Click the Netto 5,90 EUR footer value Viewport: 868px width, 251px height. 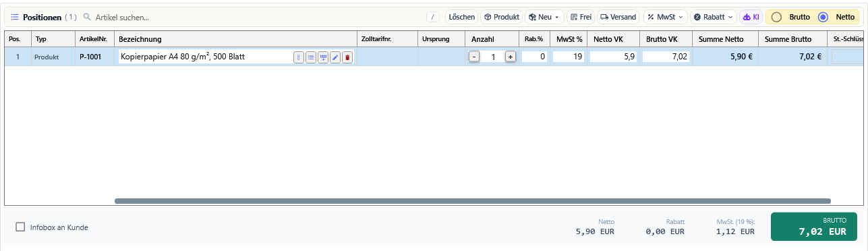(x=595, y=231)
